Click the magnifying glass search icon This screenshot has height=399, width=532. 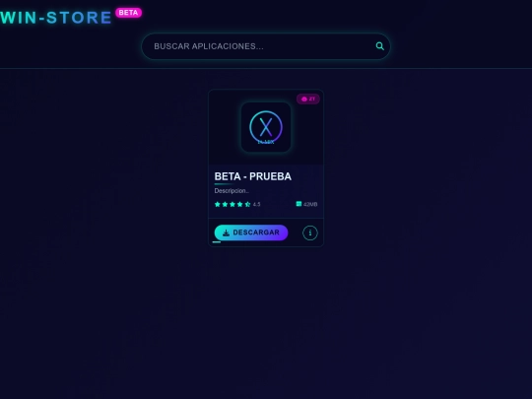380,46
